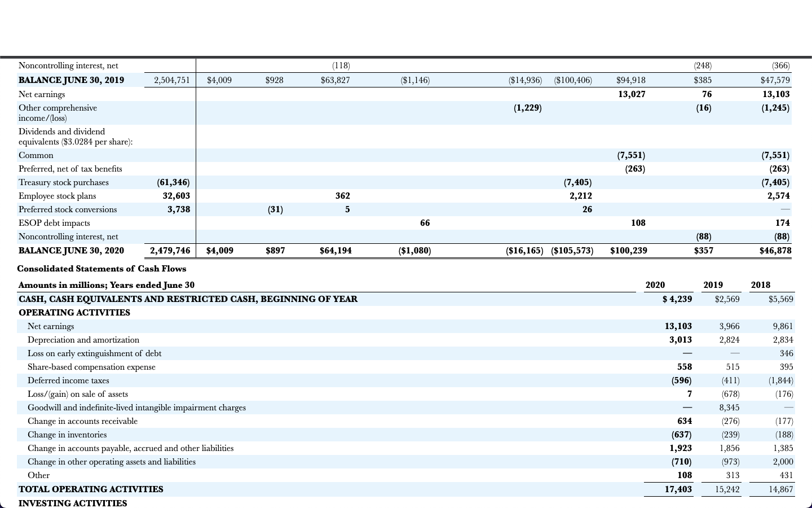Click the 3,738 preferred conversions shares value

click(x=179, y=209)
